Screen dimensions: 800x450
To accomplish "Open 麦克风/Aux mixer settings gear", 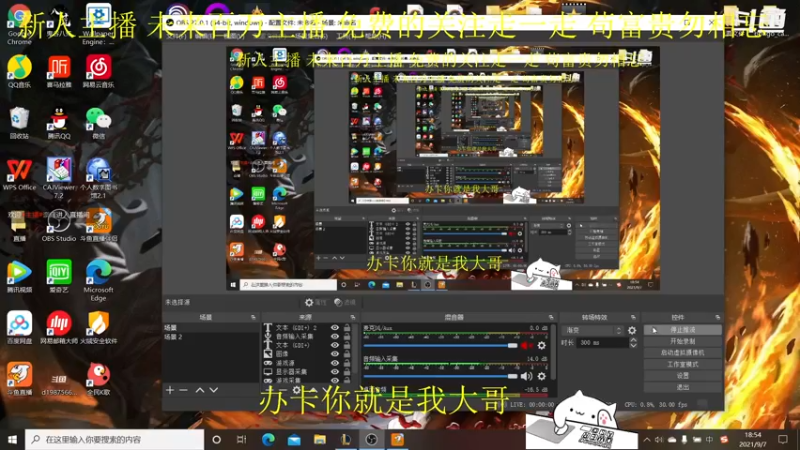I will tap(541, 345).
